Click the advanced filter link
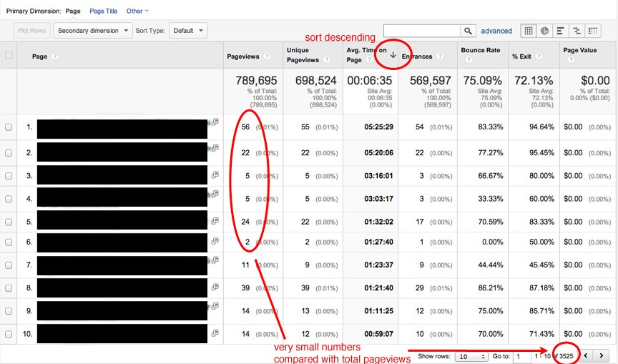 pyautogui.click(x=496, y=31)
